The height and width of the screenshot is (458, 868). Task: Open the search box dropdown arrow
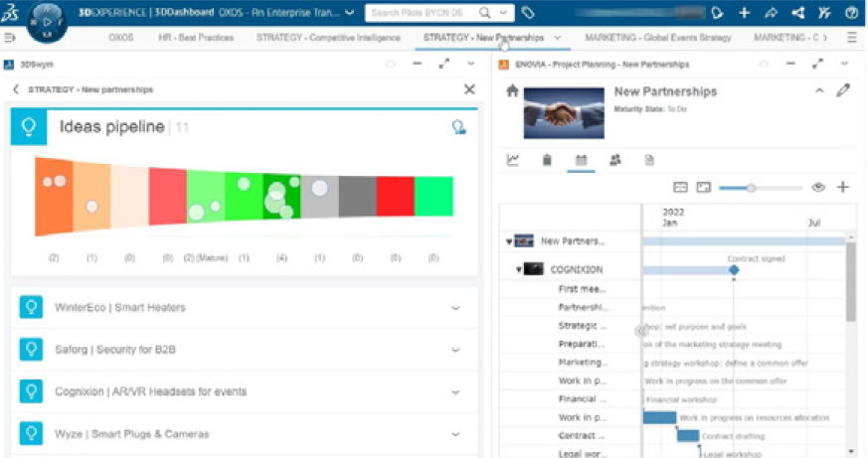(505, 13)
